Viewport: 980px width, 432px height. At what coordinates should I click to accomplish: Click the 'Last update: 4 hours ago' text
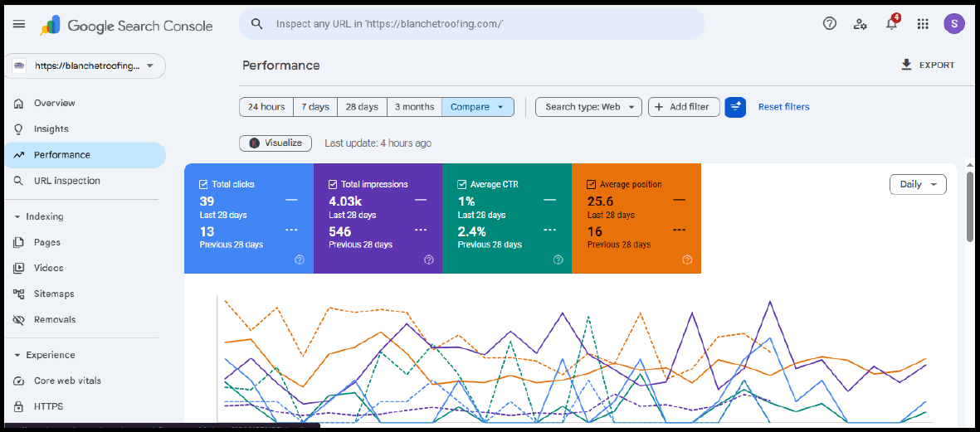click(378, 143)
